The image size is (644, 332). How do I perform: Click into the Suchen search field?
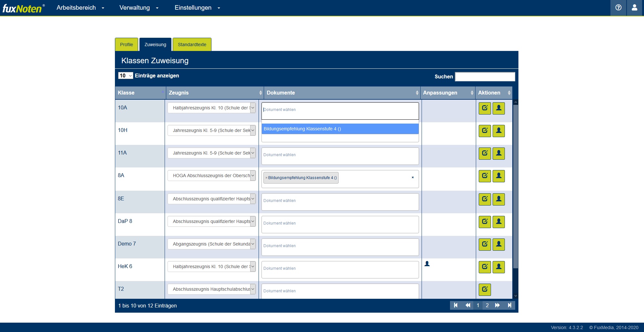pos(485,76)
